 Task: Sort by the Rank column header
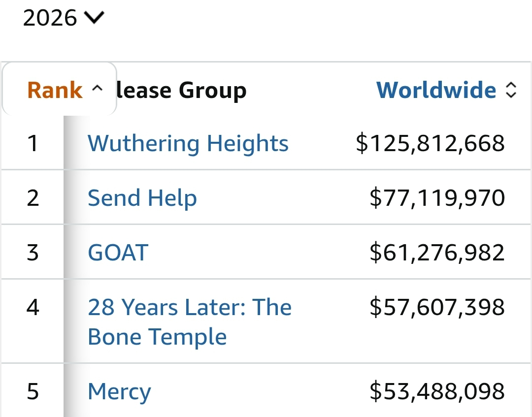(x=55, y=90)
